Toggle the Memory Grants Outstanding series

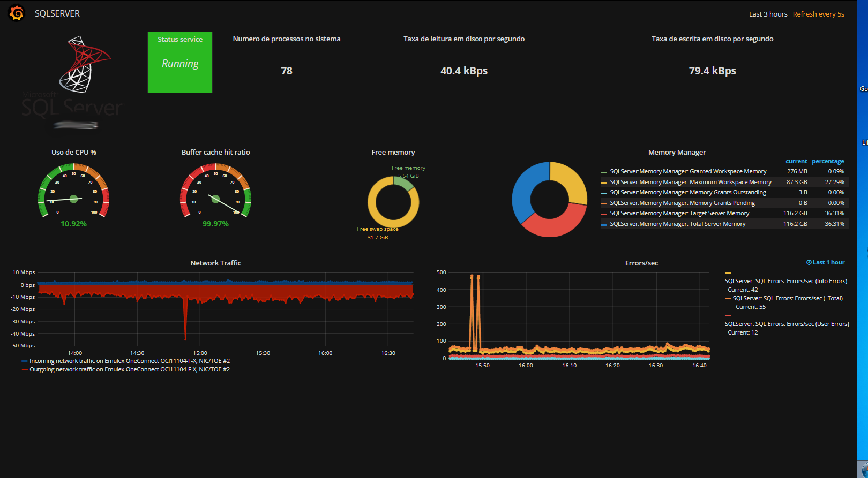688,193
